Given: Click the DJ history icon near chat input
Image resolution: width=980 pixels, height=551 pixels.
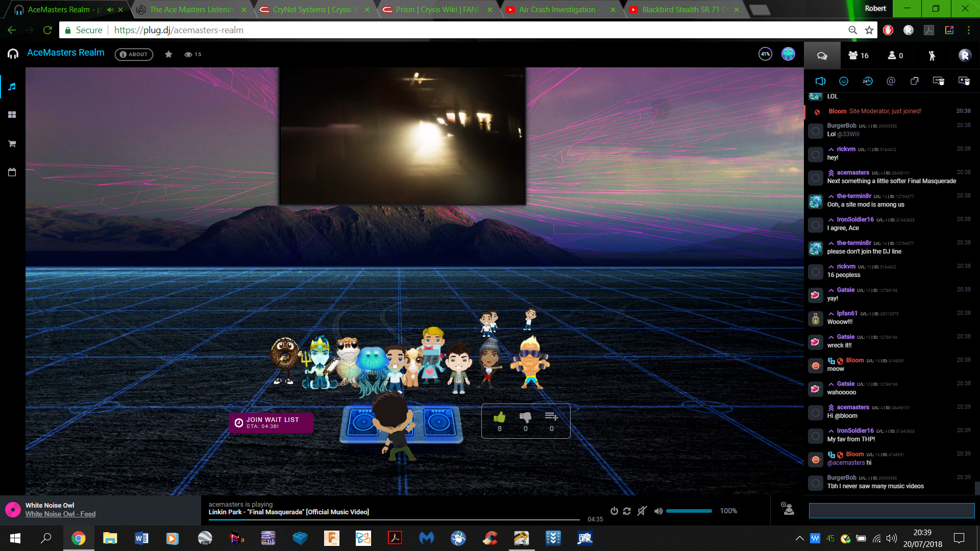Looking at the screenshot, I should (788, 508).
